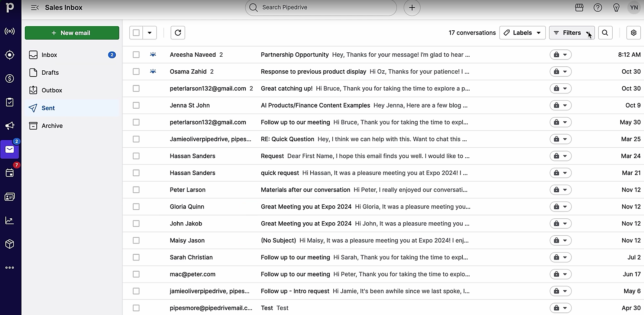The height and width of the screenshot is (315, 644).
Task: Click tracking eye icon for Osama Zahid
Action: [153, 71]
